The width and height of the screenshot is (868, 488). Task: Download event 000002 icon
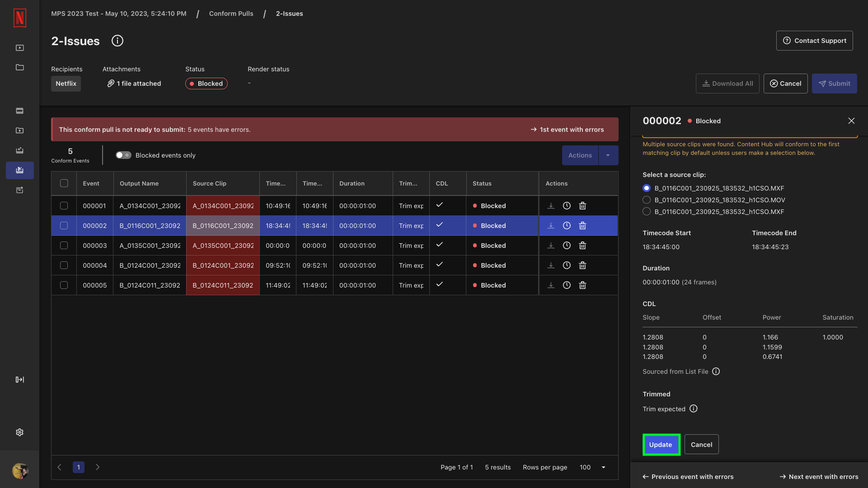pos(551,226)
